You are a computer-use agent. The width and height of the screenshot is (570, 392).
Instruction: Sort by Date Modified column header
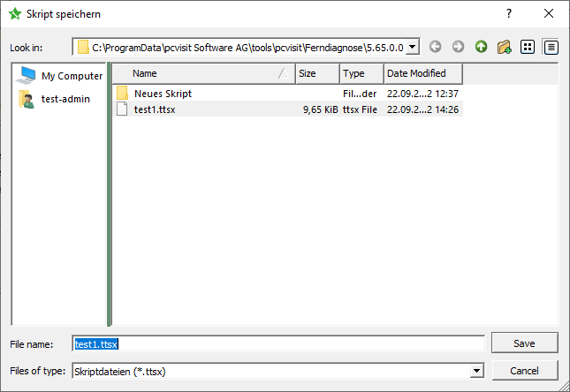422,73
